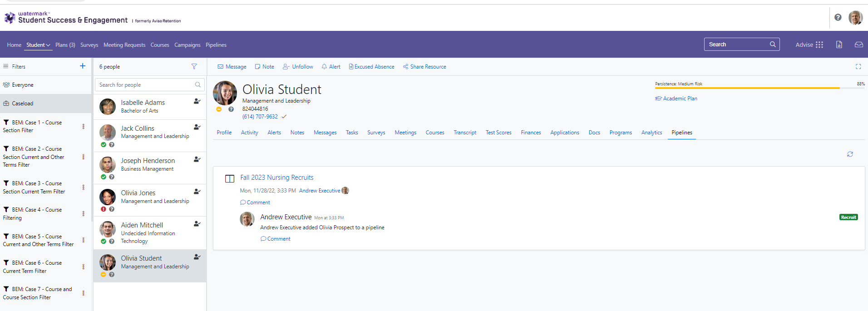Switch to the Analytics tab
The width and height of the screenshot is (868, 311).
(651, 133)
